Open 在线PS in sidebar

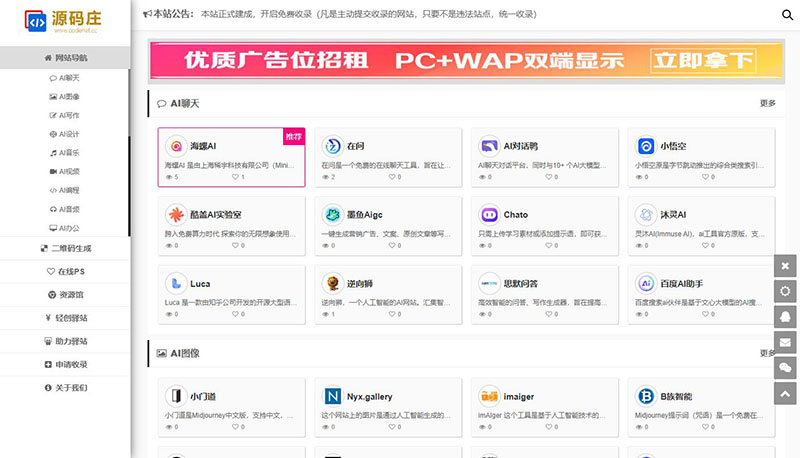(x=65, y=272)
